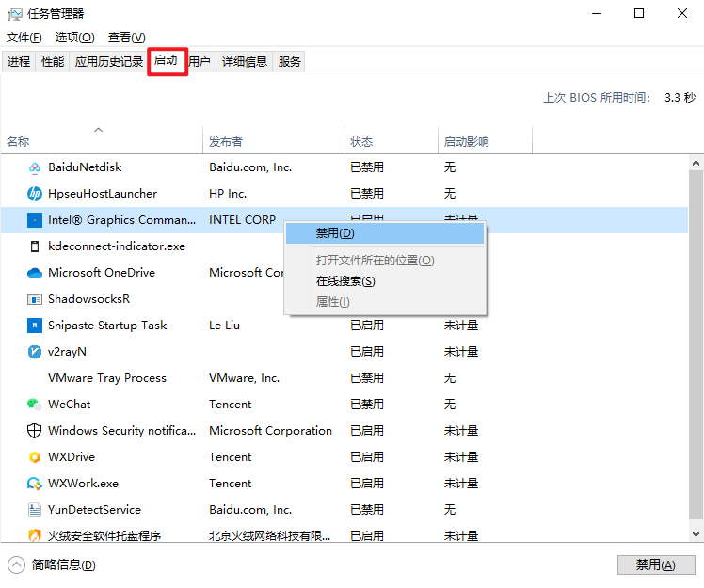Click 已禁用 status in WeChat row

click(x=367, y=405)
